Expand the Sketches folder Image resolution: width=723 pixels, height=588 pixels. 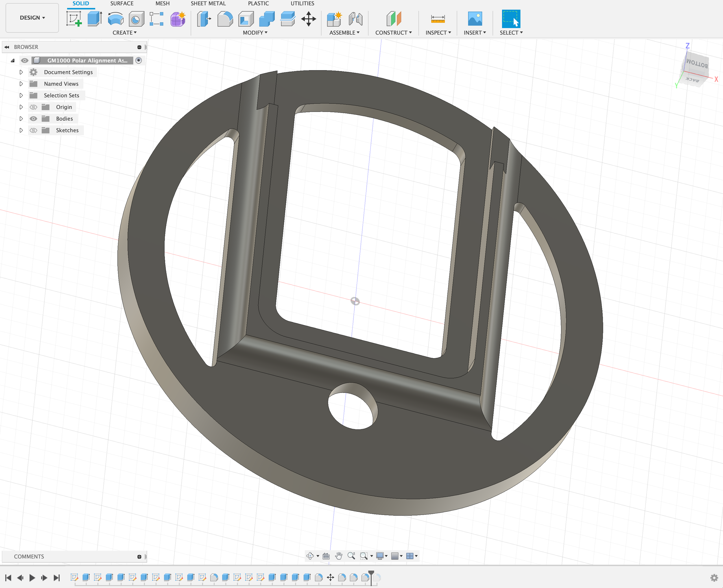pos(21,130)
